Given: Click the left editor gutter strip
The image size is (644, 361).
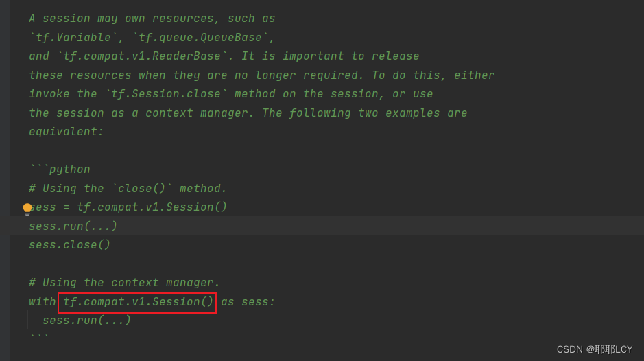Looking at the screenshot, I should [x=5, y=180].
